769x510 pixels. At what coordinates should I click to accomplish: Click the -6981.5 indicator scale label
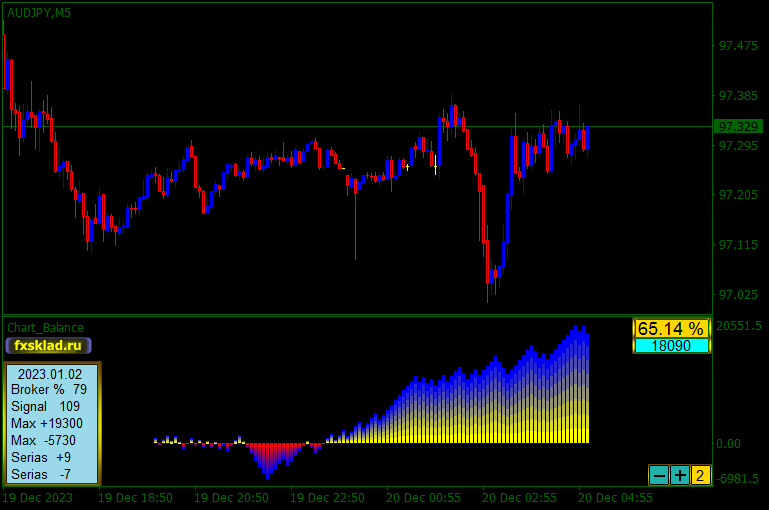739,479
